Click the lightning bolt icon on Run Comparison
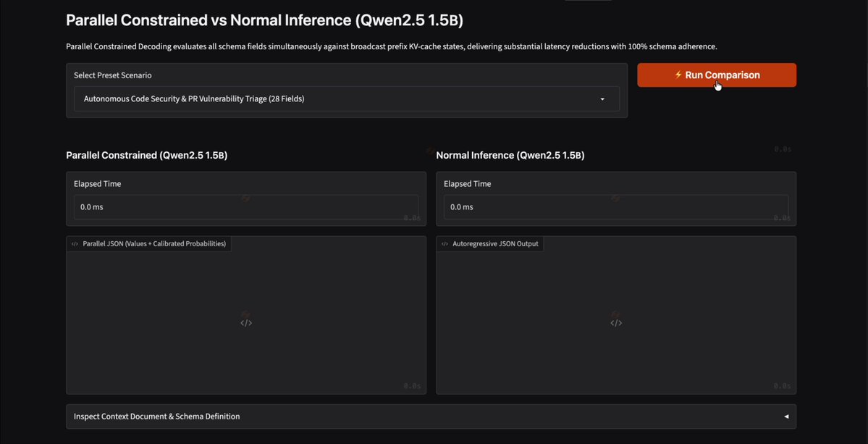Screen dimensions: 868x444 click(678, 75)
